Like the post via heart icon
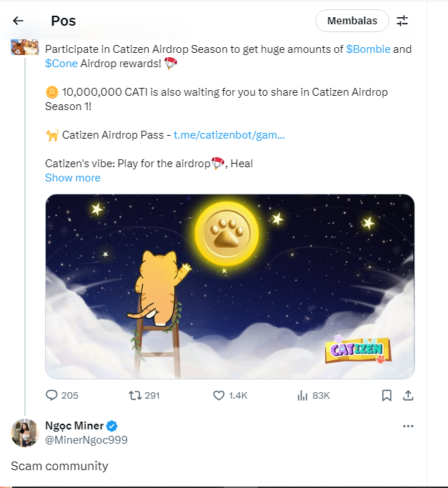The width and height of the screenshot is (448, 488). [x=219, y=395]
